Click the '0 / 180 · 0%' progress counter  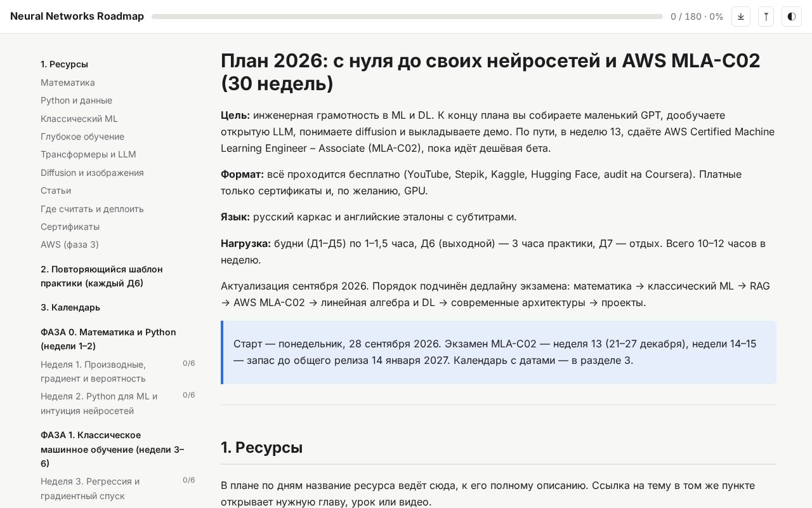tap(697, 17)
